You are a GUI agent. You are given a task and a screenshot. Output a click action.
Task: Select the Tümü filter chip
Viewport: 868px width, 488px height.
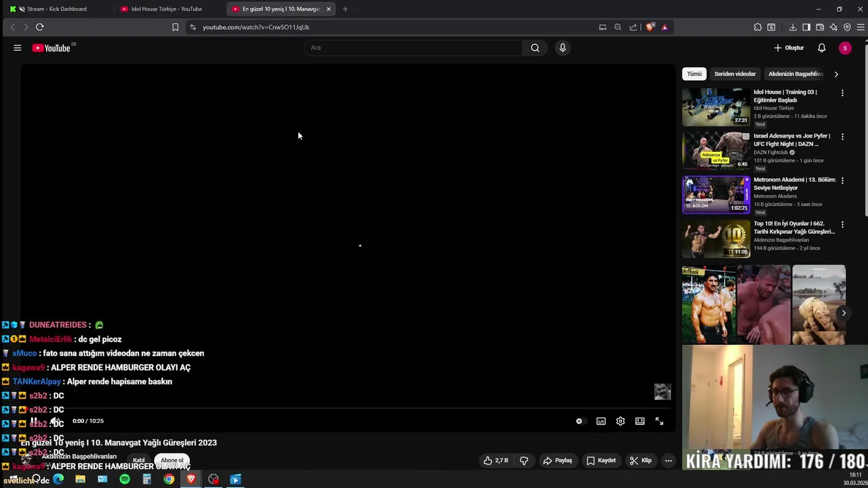[x=694, y=74]
